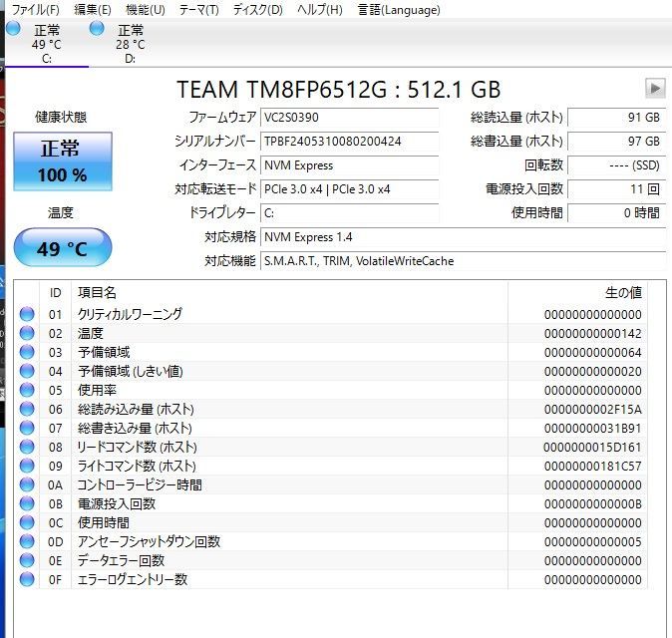Select raw value 000000000020 of しきい値 row
The height and width of the screenshot is (638, 672).
(592, 372)
